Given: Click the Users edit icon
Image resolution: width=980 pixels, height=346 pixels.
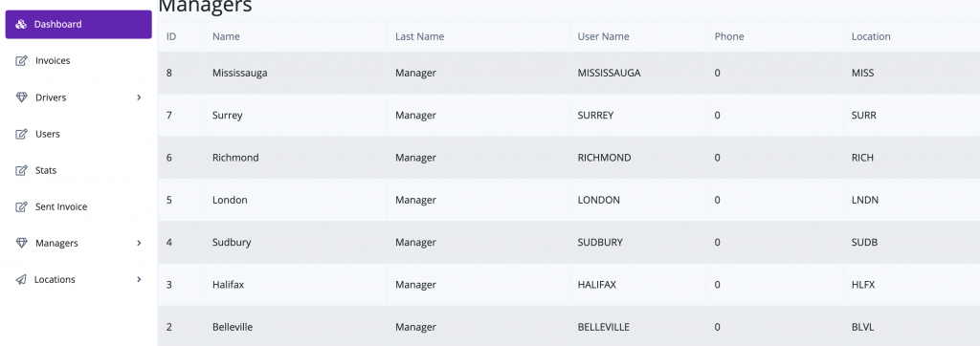Looking at the screenshot, I should [x=21, y=134].
